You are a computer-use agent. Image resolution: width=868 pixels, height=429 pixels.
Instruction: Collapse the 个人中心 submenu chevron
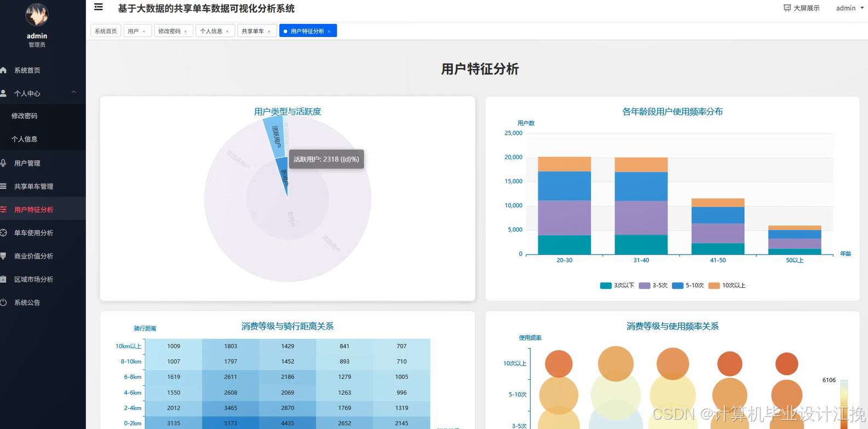pyautogui.click(x=74, y=92)
